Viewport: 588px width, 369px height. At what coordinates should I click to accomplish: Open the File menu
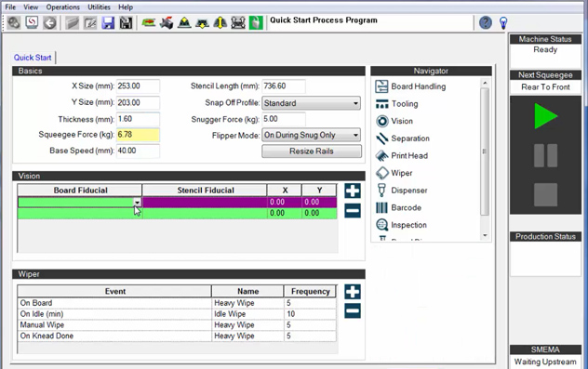tap(10, 7)
